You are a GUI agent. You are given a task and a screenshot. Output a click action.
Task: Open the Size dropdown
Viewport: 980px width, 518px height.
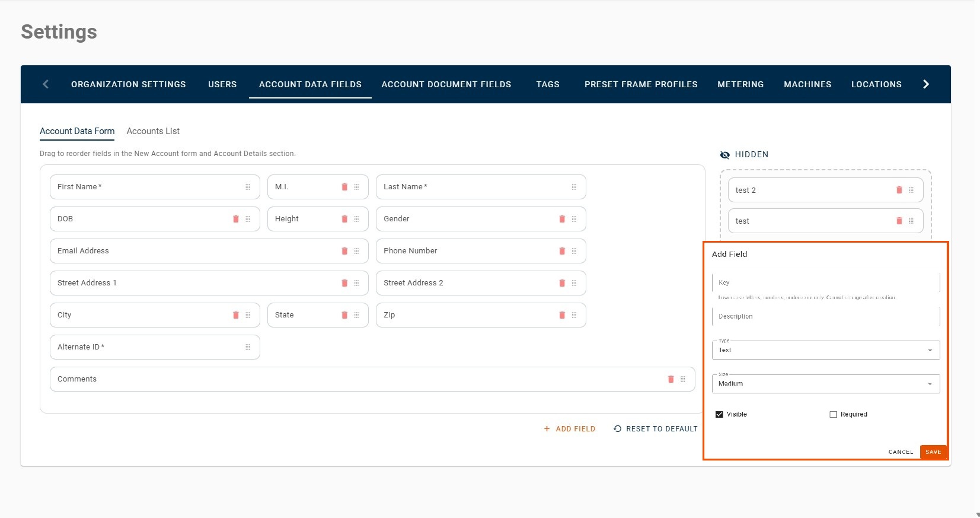click(826, 384)
